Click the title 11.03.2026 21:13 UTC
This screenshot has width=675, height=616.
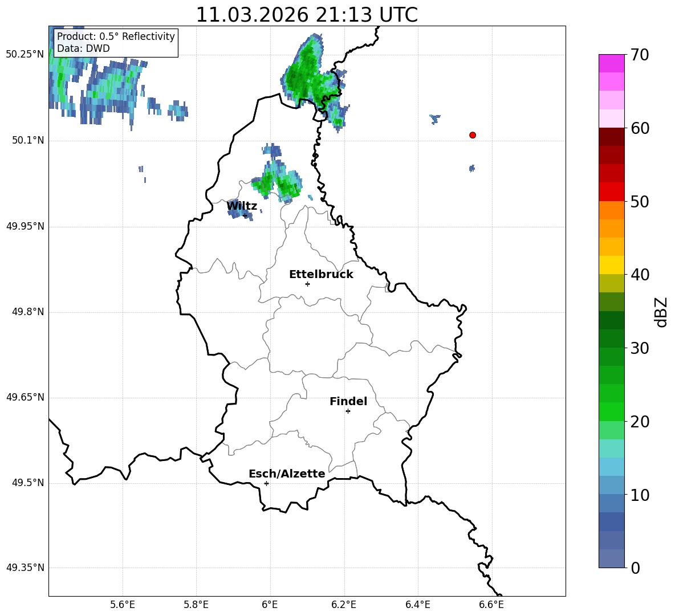click(x=307, y=15)
